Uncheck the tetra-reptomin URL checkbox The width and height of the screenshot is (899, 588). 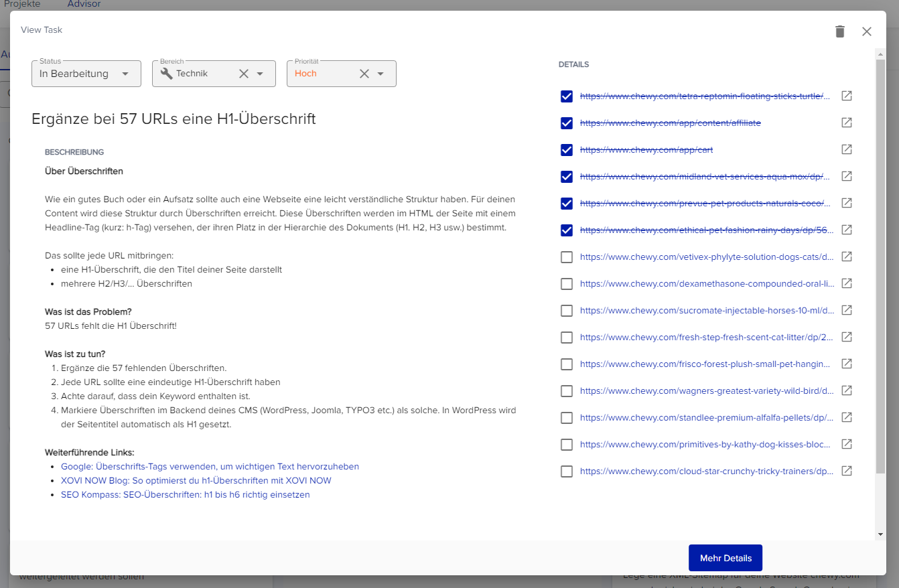coord(567,96)
